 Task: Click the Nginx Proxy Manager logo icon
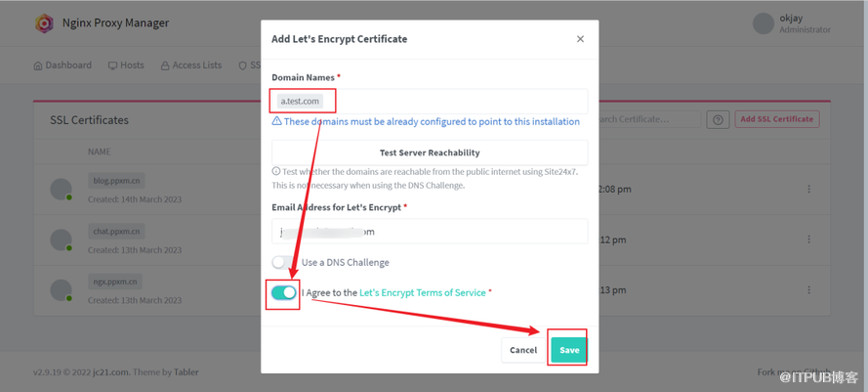pyautogui.click(x=44, y=23)
